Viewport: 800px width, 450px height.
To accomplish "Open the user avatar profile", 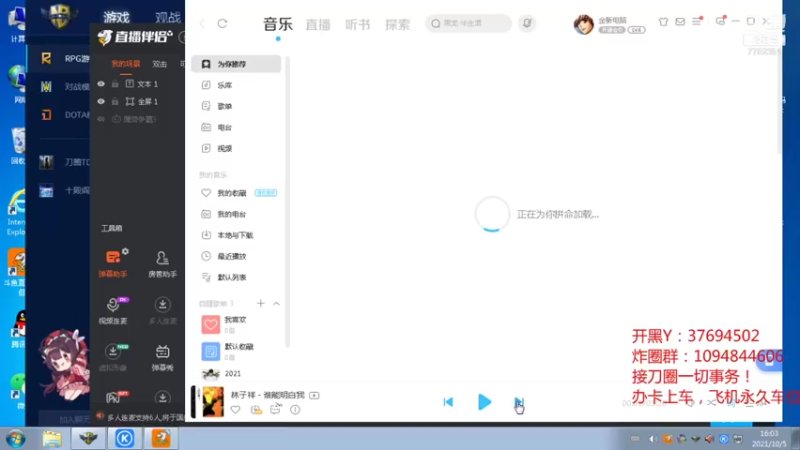I will (584, 24).
